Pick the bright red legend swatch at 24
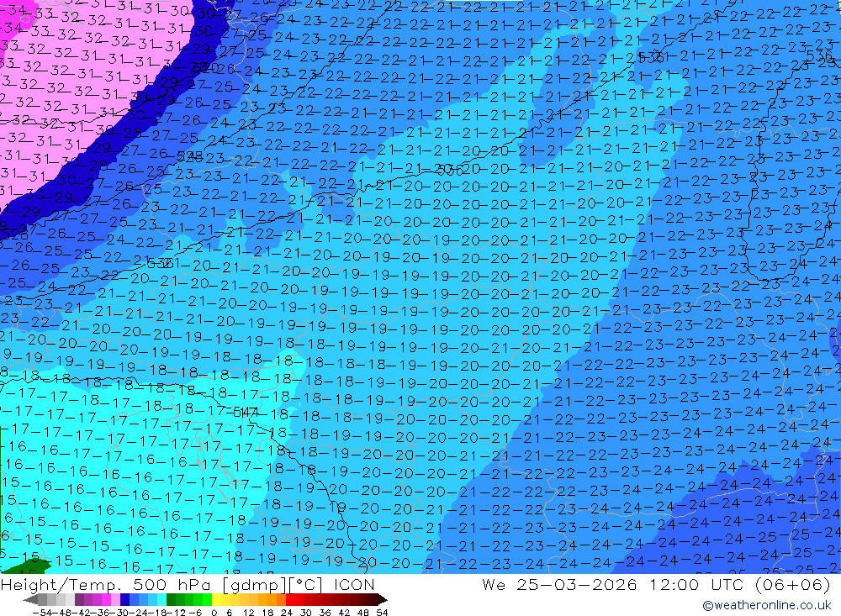The height and width of the screenshot is (616, 841). tap(290, 599)
